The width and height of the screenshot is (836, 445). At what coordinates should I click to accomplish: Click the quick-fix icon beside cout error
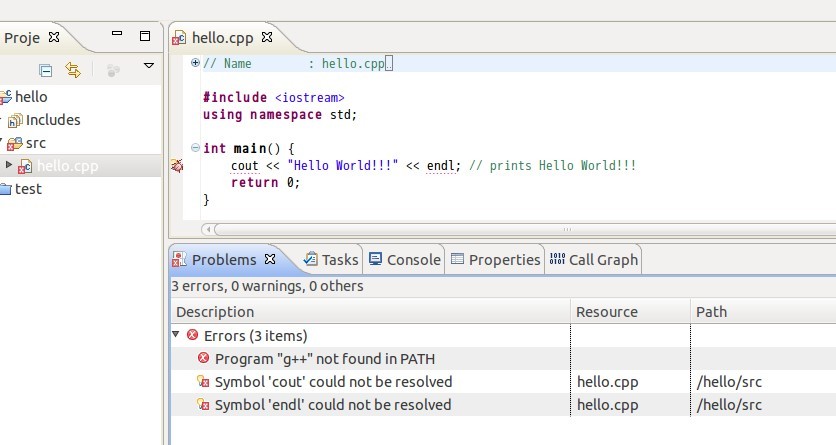(x=203, y=382)
